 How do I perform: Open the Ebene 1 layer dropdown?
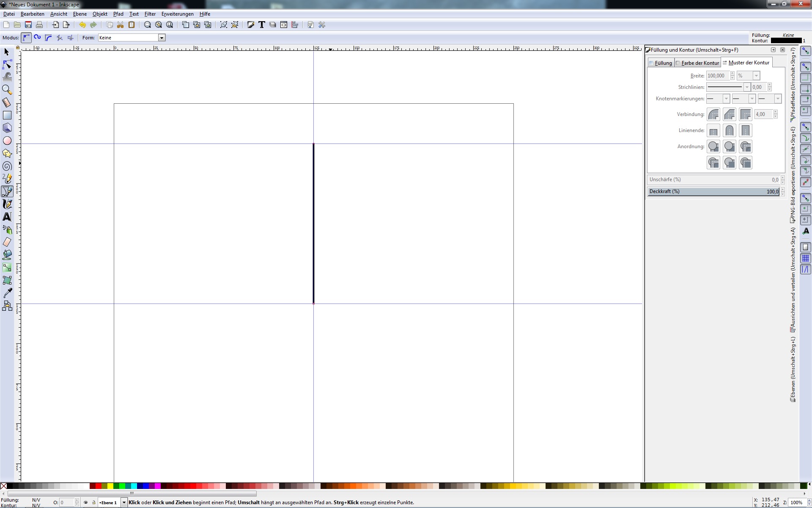point(124,502)
